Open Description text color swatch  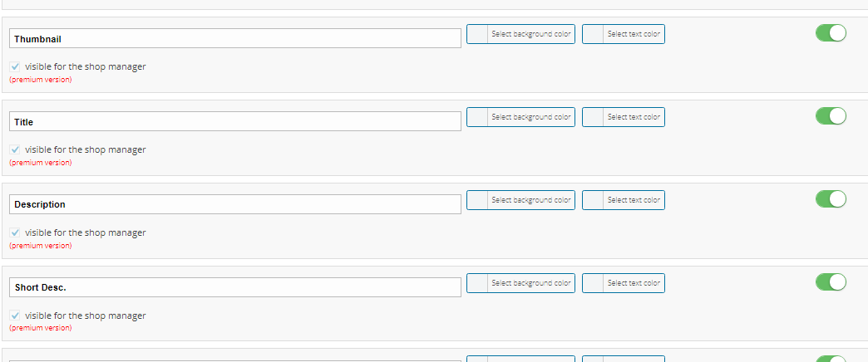[593, 199]
